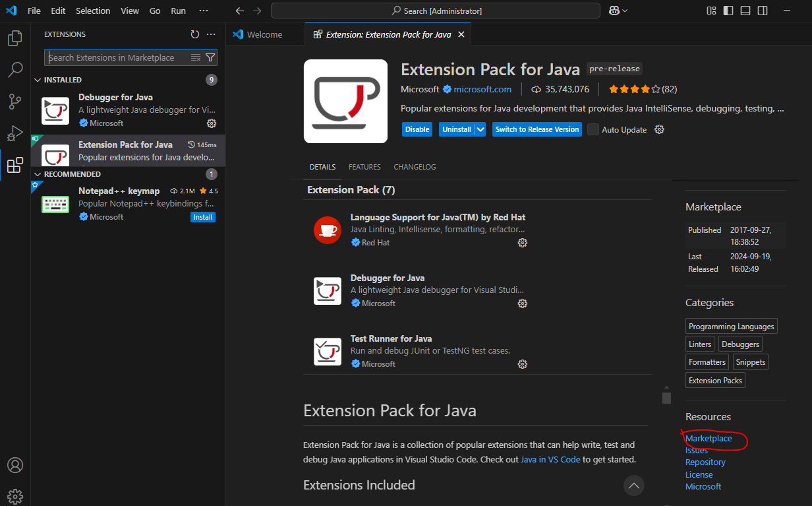Screen dimensions: 812x506
Task: Toggle the primary side bar
Action: 728,11
